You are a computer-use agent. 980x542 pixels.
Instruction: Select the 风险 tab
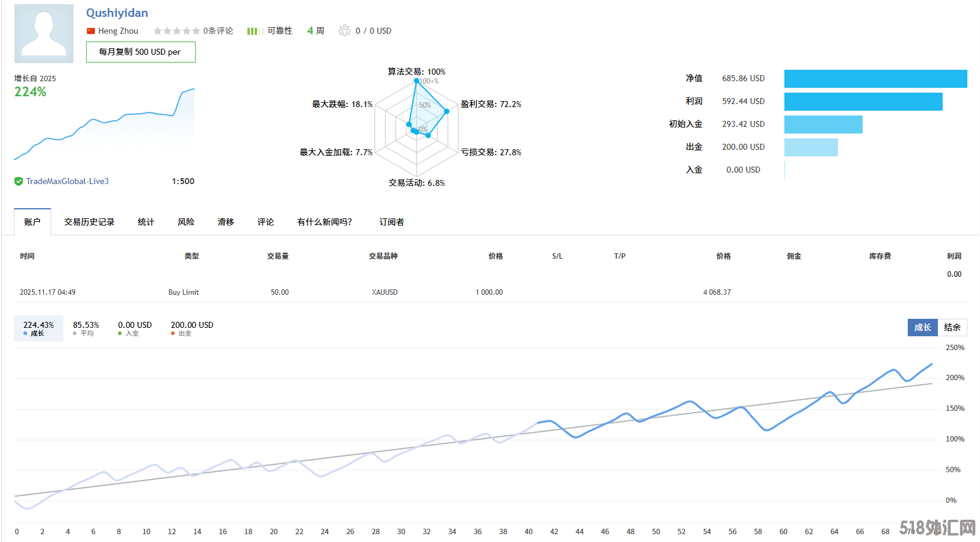click(x=186, y=222)
